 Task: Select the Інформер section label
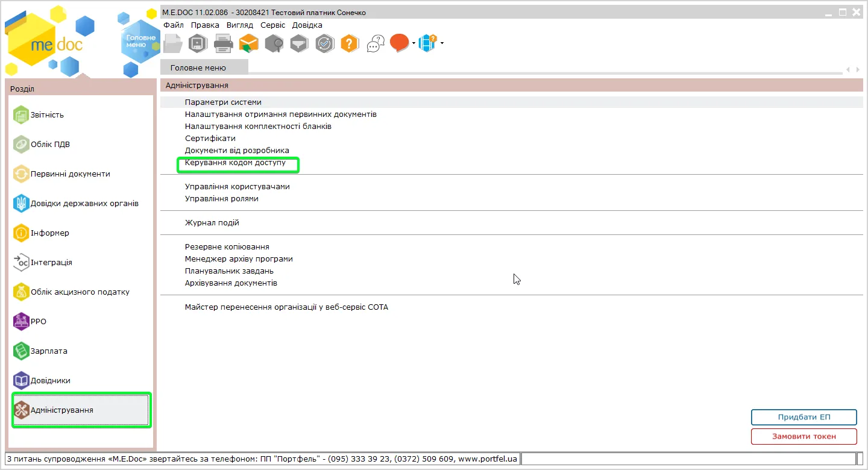[x=50, y=233]
